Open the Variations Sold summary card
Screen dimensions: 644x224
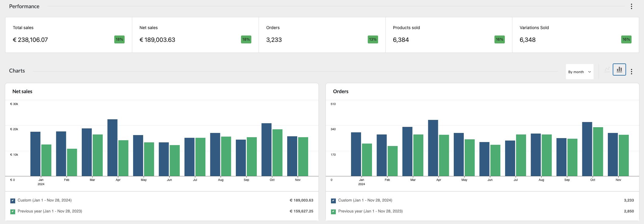click(576, 35)
